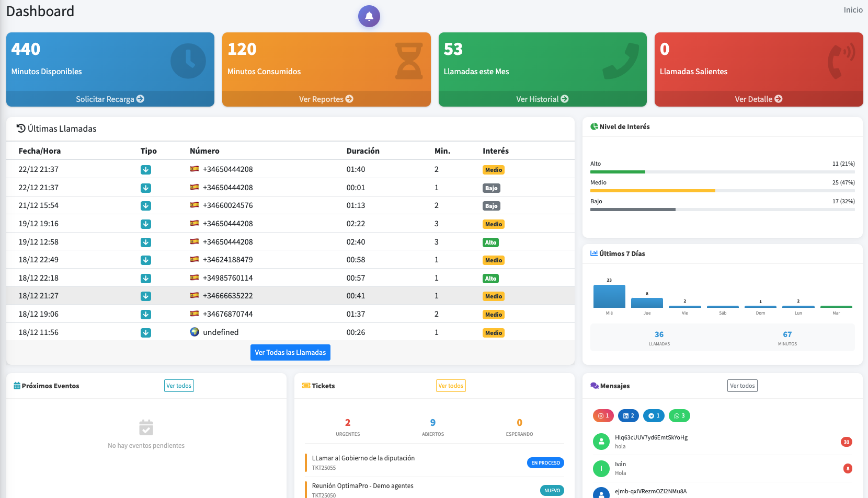
Task: Select the EN PROCESO ticket status label
Action: coord(545,462)
